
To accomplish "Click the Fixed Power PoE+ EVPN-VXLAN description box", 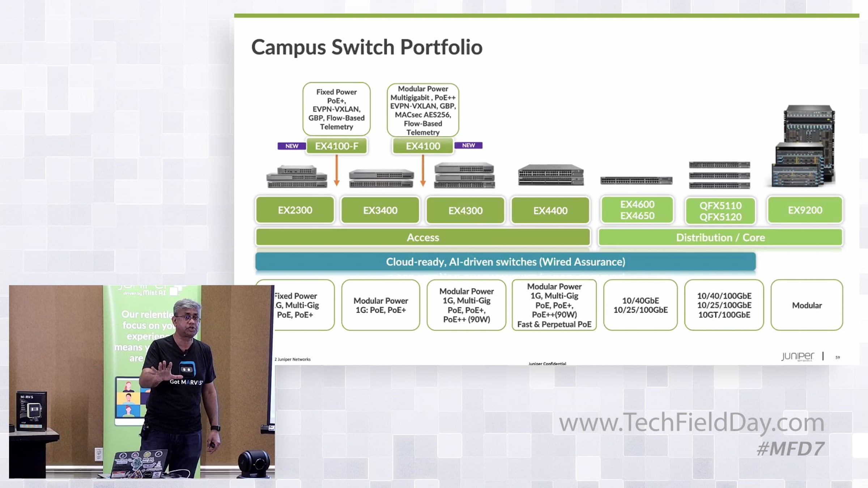I will pyautogui.click(x=336, y=109).
